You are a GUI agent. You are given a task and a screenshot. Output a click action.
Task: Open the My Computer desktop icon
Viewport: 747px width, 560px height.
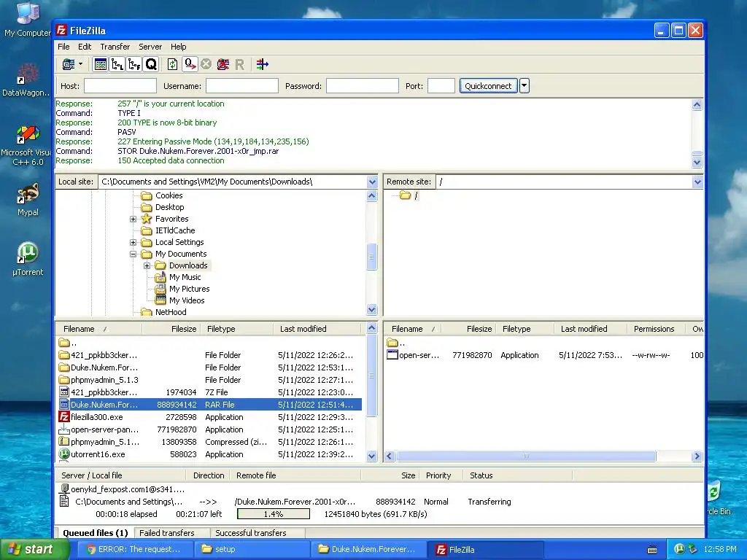pyautogui.click(x=28, y=20)
